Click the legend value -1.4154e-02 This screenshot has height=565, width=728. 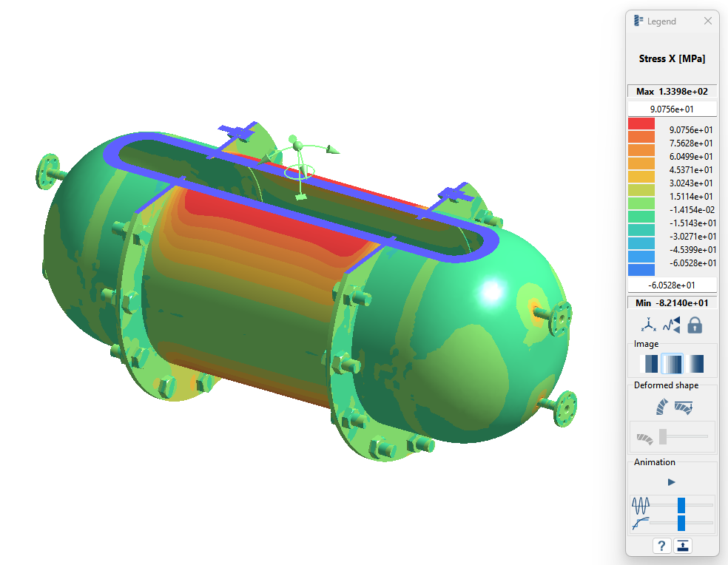click(x=692, y=210)
